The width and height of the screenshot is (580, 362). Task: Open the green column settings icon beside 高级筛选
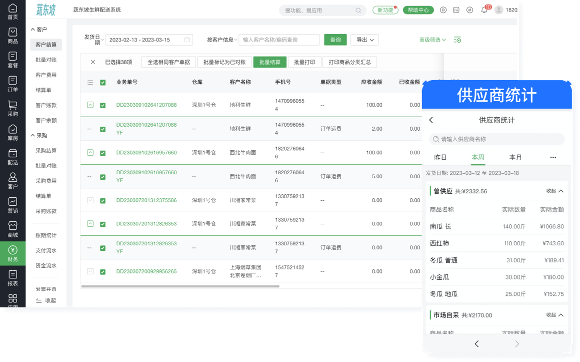click(458, 40)
